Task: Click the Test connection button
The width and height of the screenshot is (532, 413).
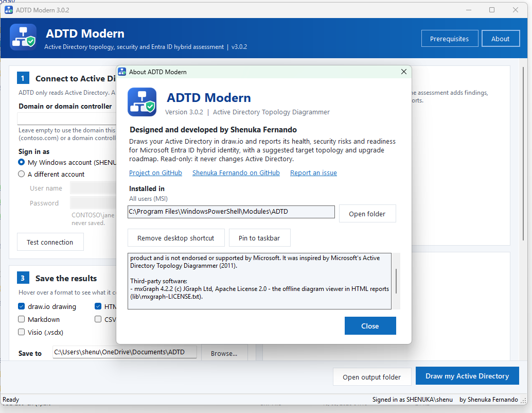Action: (50, 242)
